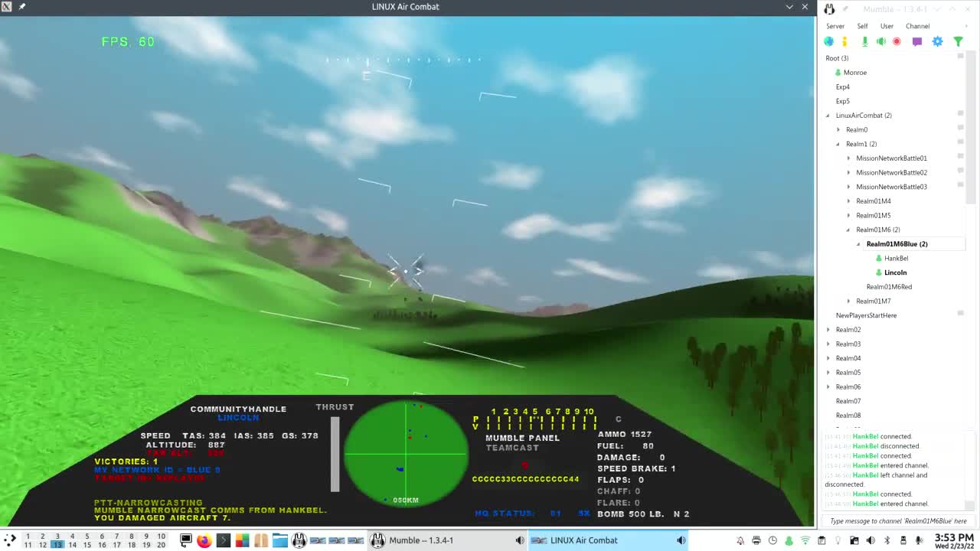Apply a channel filter using the funnel icon
980x551 pixels.
point(958,41)
